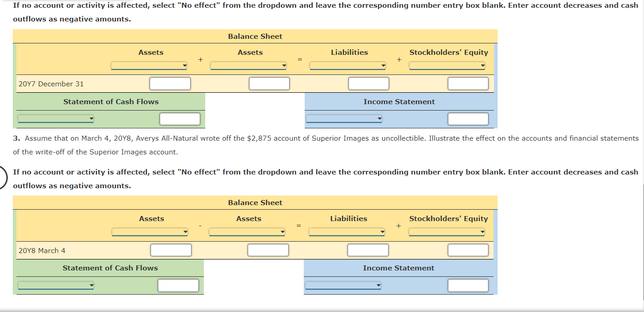
Task: Click the first Assets amount box on the 20Y7 row
Action: point(170,83)
